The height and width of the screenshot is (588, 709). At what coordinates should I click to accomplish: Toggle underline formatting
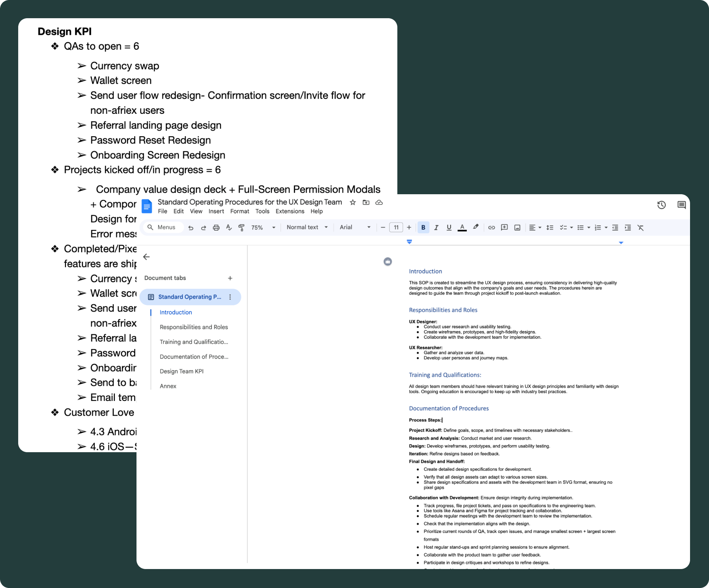click(x=449, y=228)
